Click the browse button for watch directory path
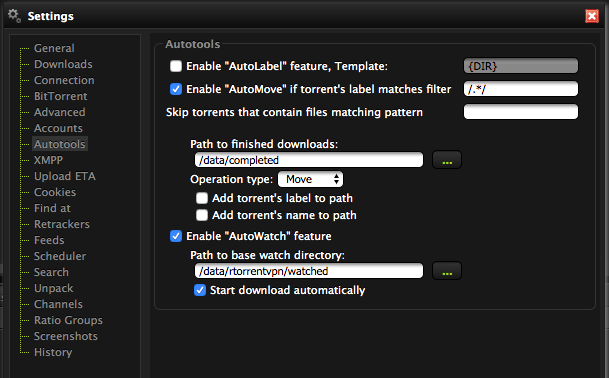 [x=447, y=271]
